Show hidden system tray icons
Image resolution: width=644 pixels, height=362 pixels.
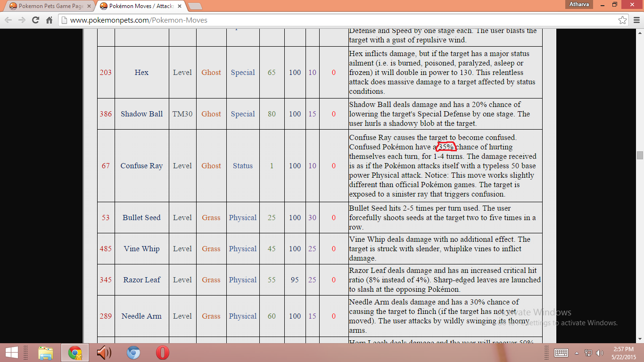point(577,353)
